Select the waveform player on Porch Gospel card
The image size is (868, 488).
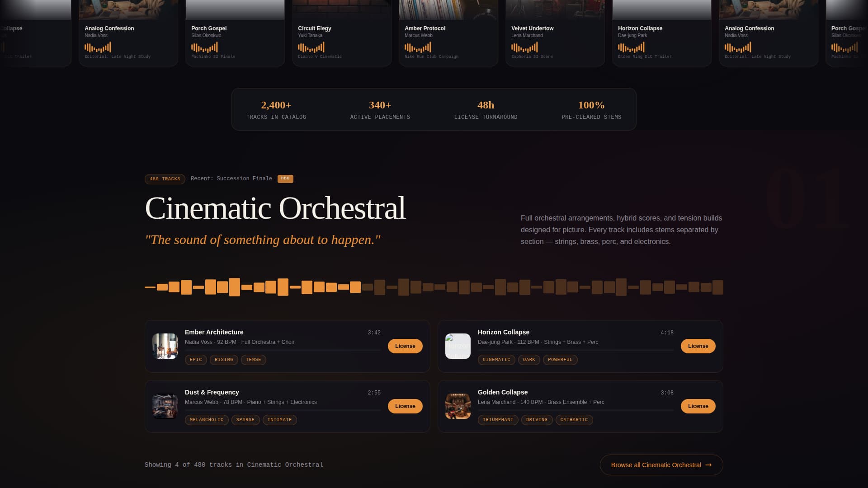click(x=203, y=47)
